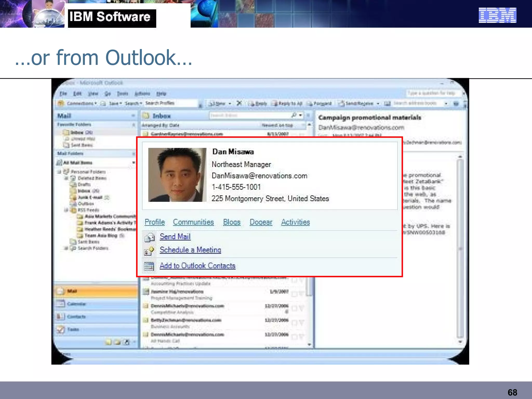The image size is (532, 399).
Task: Collapse the Mail Folders section
Action: pos(134,154)
